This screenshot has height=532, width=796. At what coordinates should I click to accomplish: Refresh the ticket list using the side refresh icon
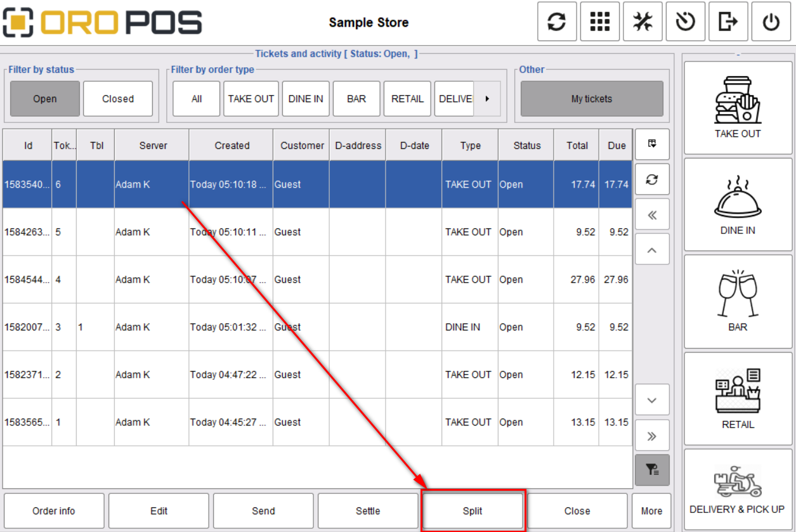pyautogui.click(x=652, y=179)
